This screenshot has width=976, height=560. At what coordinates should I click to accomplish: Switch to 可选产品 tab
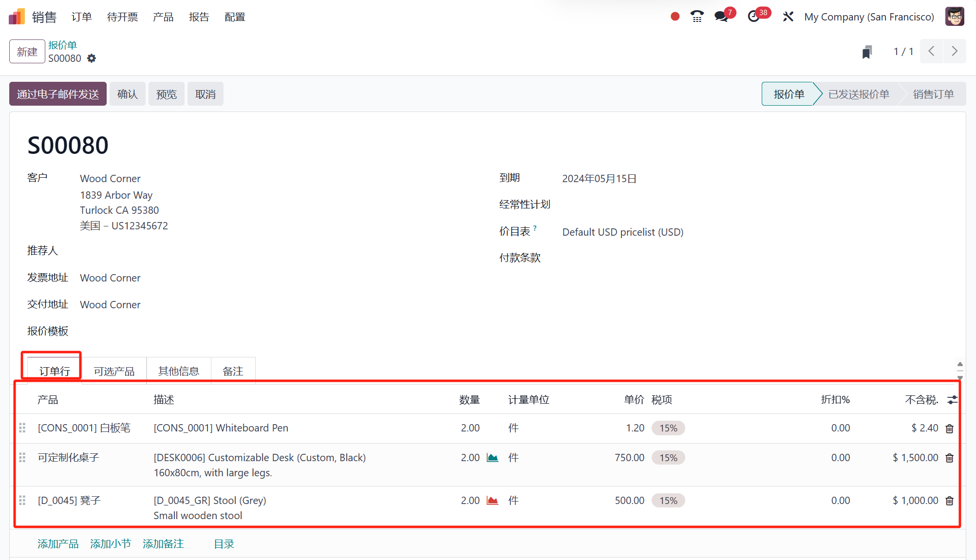tap(114, 371)
